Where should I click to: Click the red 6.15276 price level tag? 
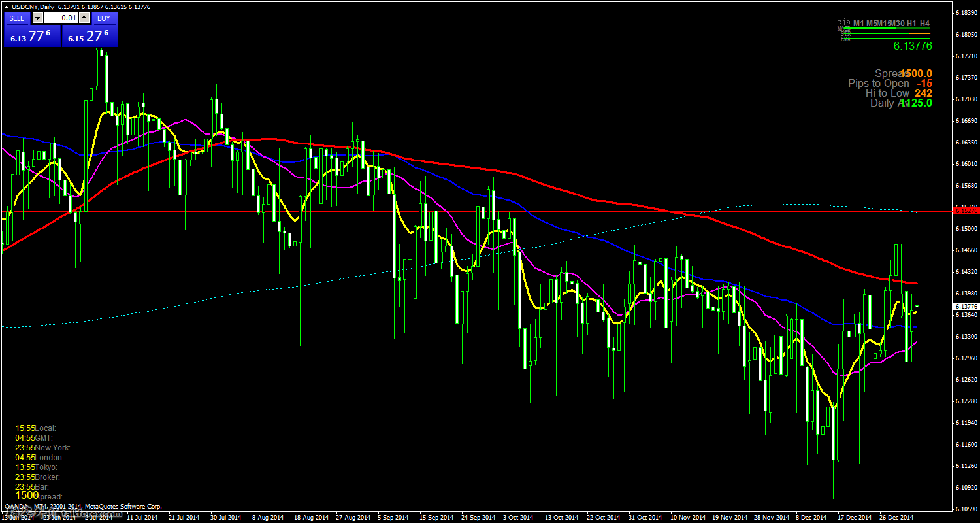coord(965,211)
